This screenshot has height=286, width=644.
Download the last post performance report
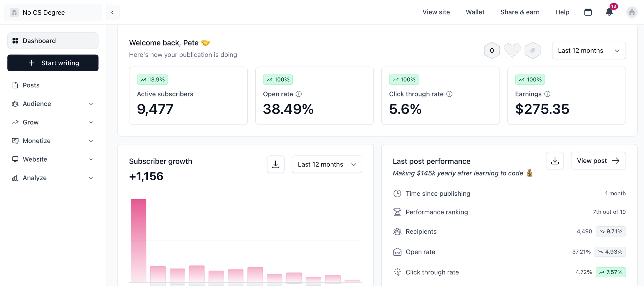(x=555, y=161)
